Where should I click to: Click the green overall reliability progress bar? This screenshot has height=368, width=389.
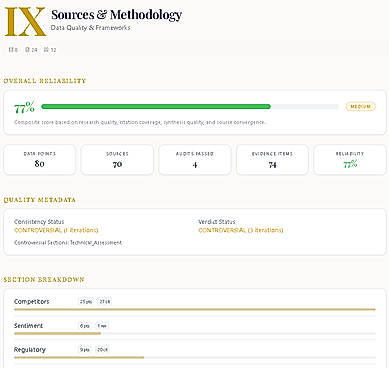tap(190, 107)
